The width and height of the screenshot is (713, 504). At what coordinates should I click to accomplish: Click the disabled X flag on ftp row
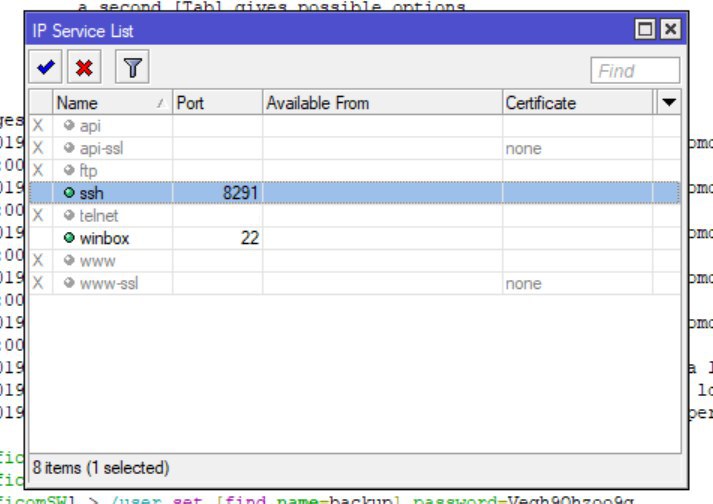point(38,171)
